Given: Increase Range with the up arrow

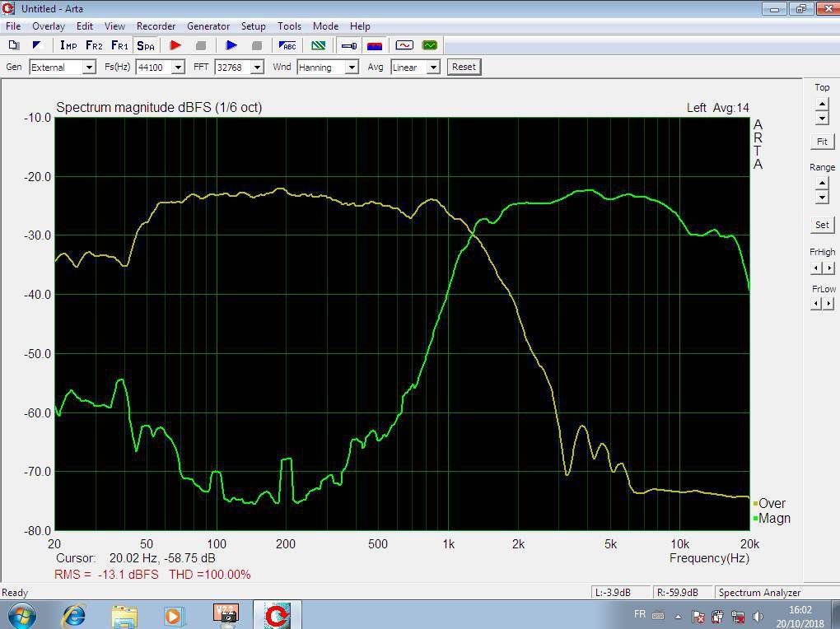Looking at the screenshot, I should click(x=823, y=184).
